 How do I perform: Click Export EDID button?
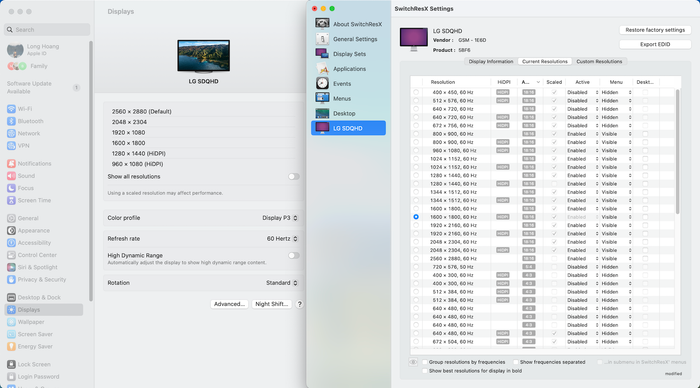pos(655,44)
